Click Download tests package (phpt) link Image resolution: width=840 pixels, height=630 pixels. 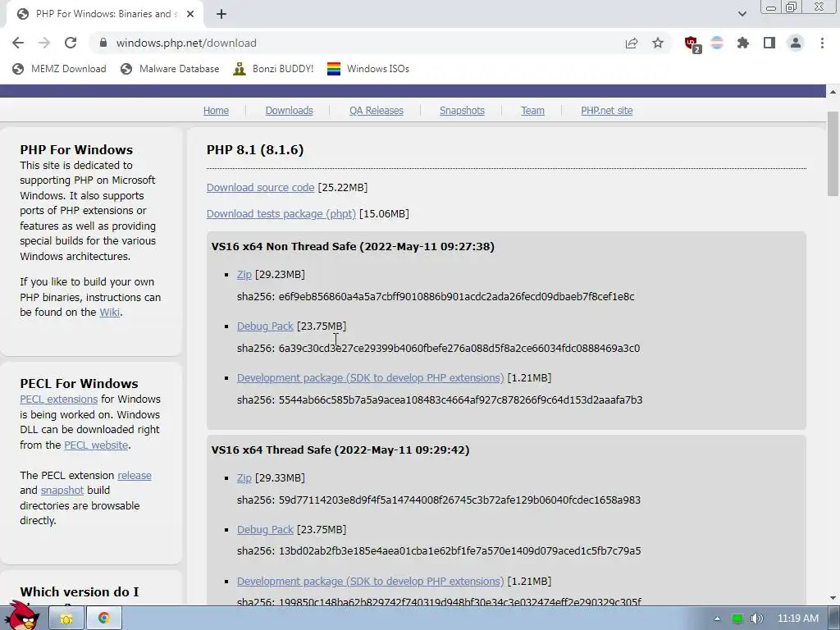pos(281,214)
